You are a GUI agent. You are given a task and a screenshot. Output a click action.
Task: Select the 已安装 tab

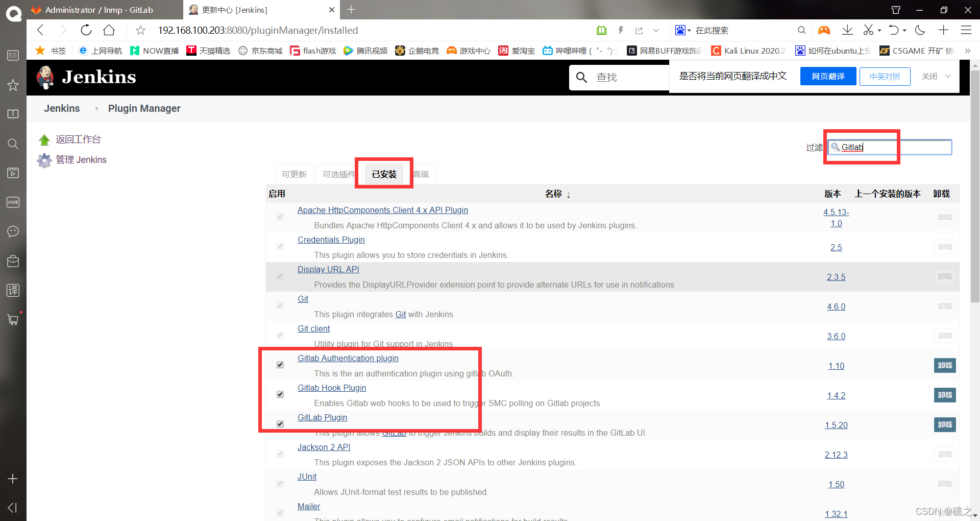click(x=384, y=174)
